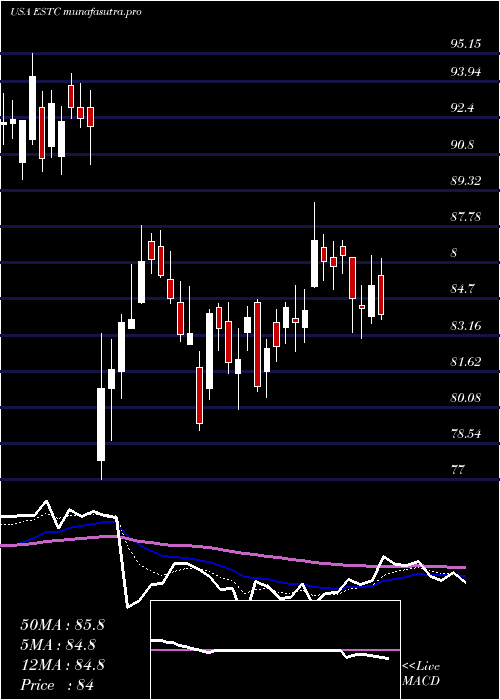Select the 81.62 price level label
The width and height of the screenshot is (500, 700).
point(466,362)
